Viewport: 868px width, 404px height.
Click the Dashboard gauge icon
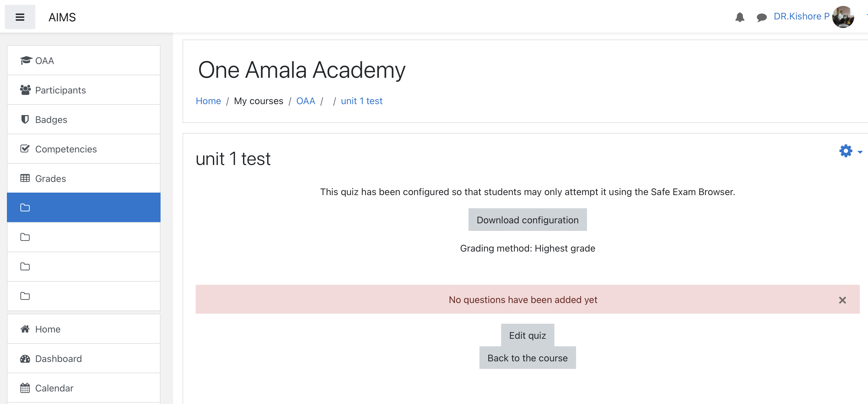pyautogui.click(x=25, y=359)
